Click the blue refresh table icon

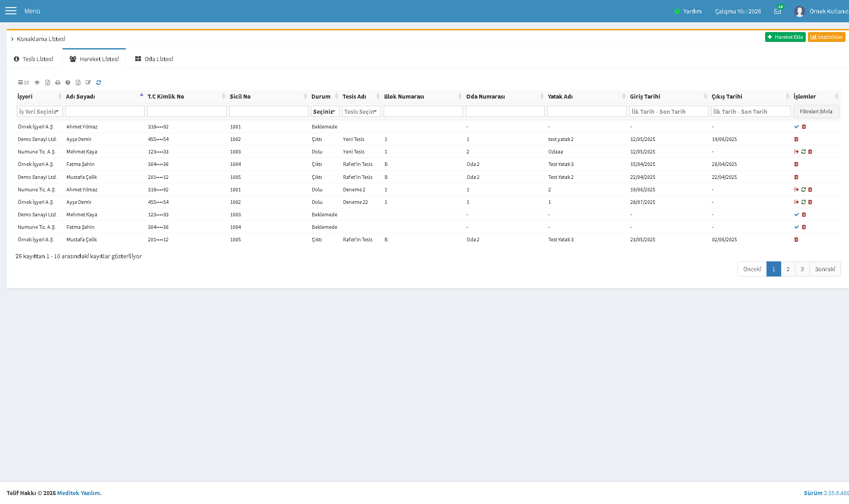pos(99,83)
